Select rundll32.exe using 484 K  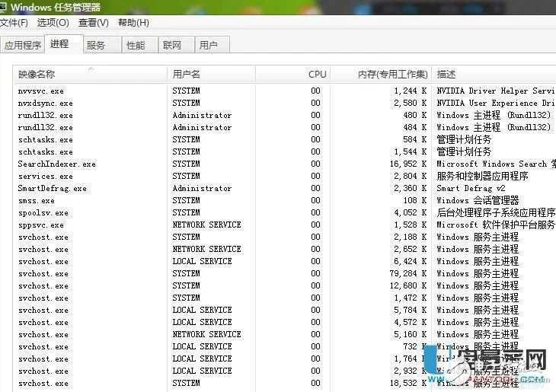[285, 127]
